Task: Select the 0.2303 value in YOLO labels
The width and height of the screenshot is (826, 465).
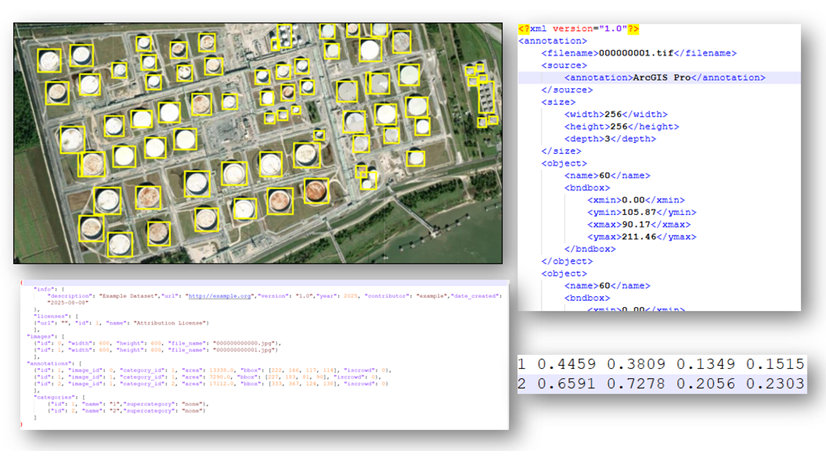Action: pyautogui.click(x=775, y=384)
